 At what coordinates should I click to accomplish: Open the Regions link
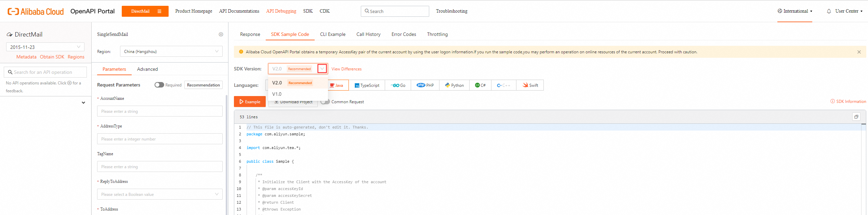click(76, 57)
